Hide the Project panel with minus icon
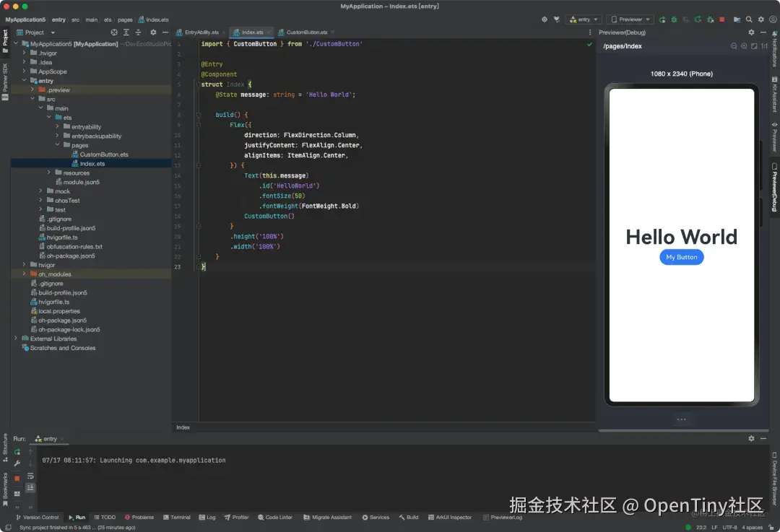 pyautogui.click(x=165, y=32)
